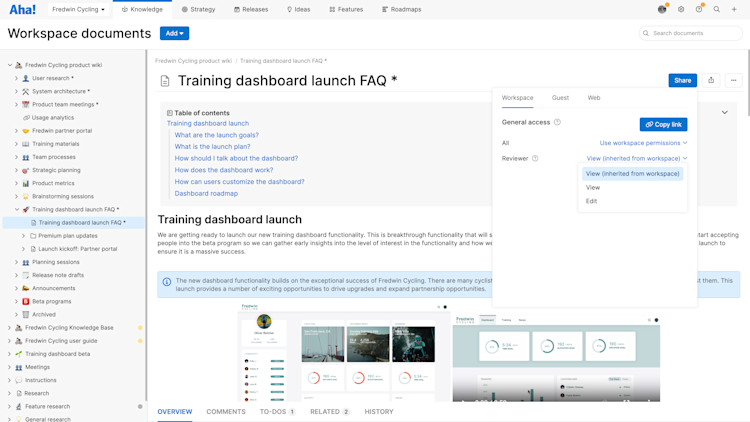
Task: Collapse Training dashboard launch FAQ folder
Action: tap(17, 209)
